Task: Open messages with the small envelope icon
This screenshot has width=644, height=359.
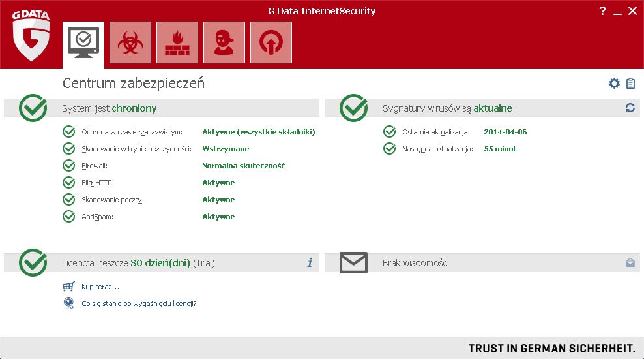Action: 630,263
